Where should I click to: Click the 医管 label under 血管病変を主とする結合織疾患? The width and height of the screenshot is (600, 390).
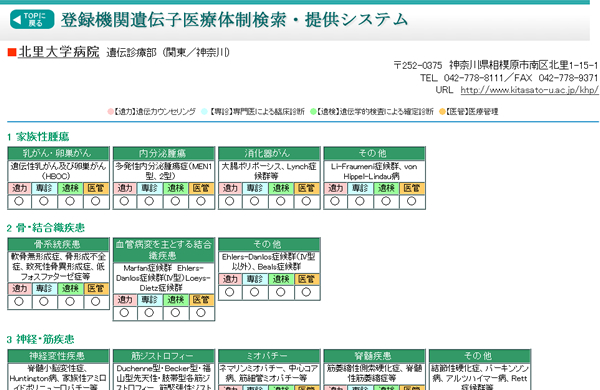pos(202,300)
